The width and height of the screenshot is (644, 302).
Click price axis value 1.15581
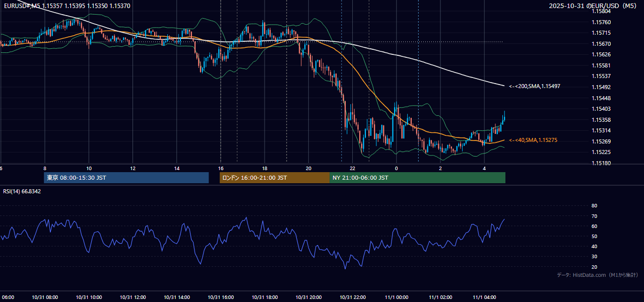(601, 65)
